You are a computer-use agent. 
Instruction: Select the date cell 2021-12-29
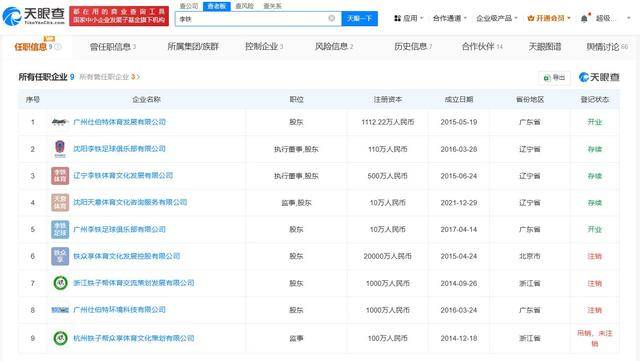point(459,203)
